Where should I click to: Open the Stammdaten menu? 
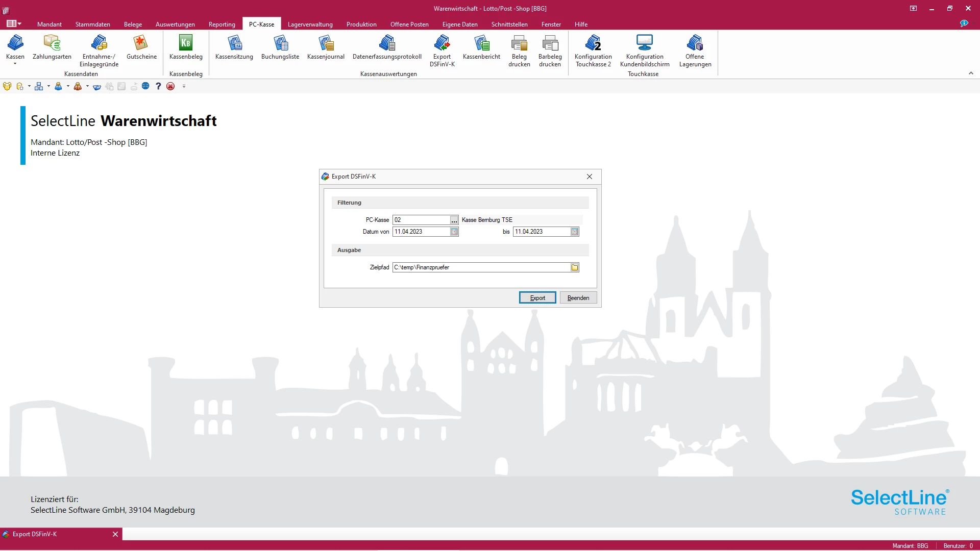coord(92,24)
